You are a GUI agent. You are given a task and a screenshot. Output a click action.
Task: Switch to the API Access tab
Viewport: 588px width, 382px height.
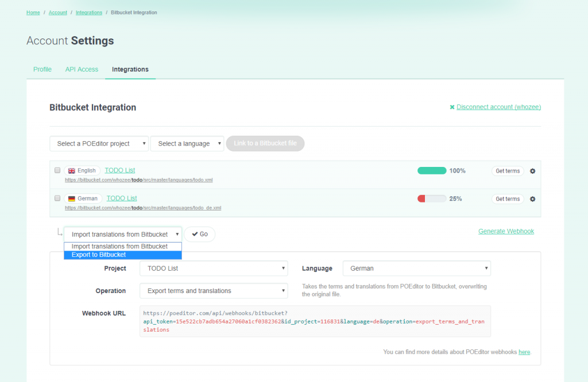[82, 69]
